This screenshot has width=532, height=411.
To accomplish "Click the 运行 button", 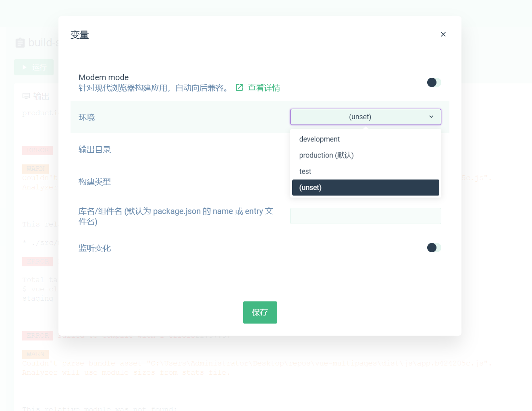I will 34,67.
